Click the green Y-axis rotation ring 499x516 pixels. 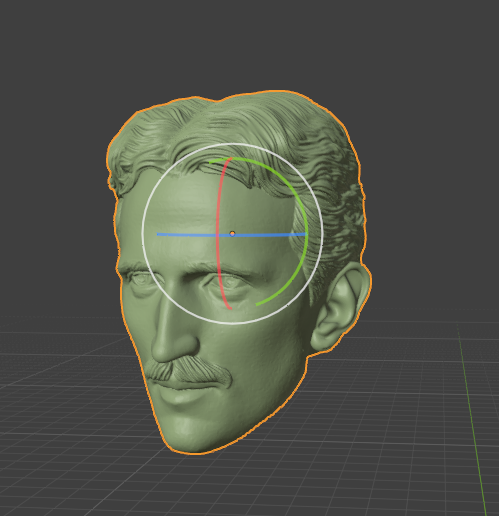(x=306, y=227)
